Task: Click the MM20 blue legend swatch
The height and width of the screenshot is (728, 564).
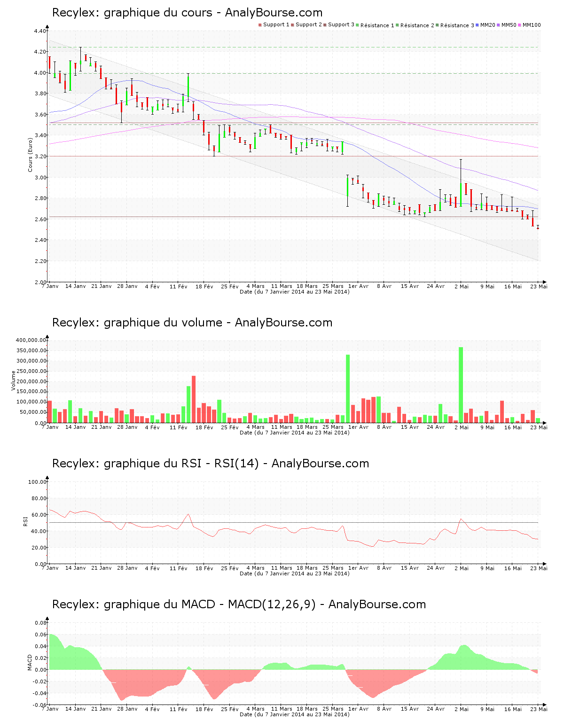Action: coord(478,25)
